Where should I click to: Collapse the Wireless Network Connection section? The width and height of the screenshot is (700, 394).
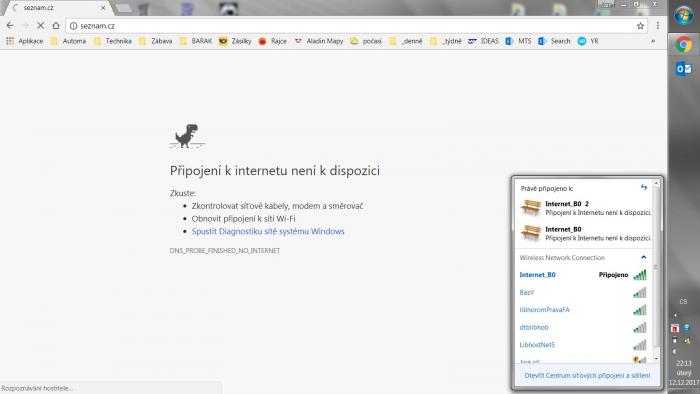(x=643, y=257)
